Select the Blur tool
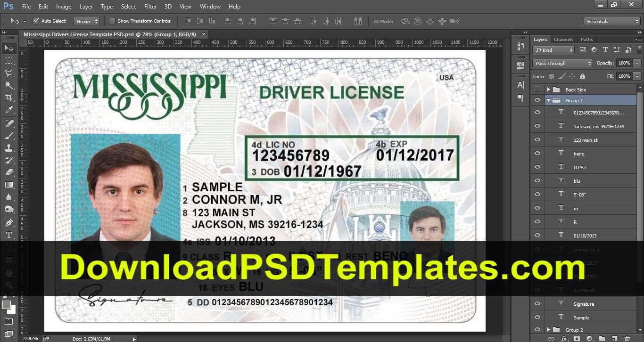 [8, 197]
